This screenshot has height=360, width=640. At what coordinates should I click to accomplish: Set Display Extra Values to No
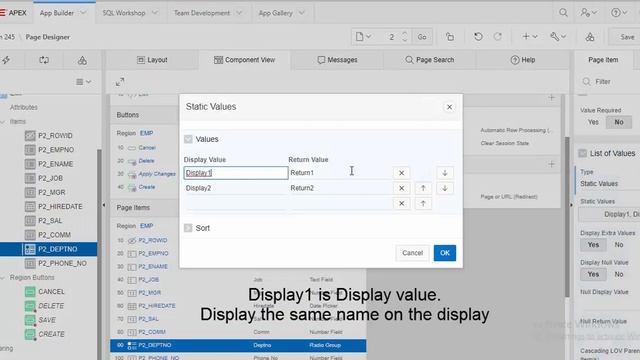[619, 245]
